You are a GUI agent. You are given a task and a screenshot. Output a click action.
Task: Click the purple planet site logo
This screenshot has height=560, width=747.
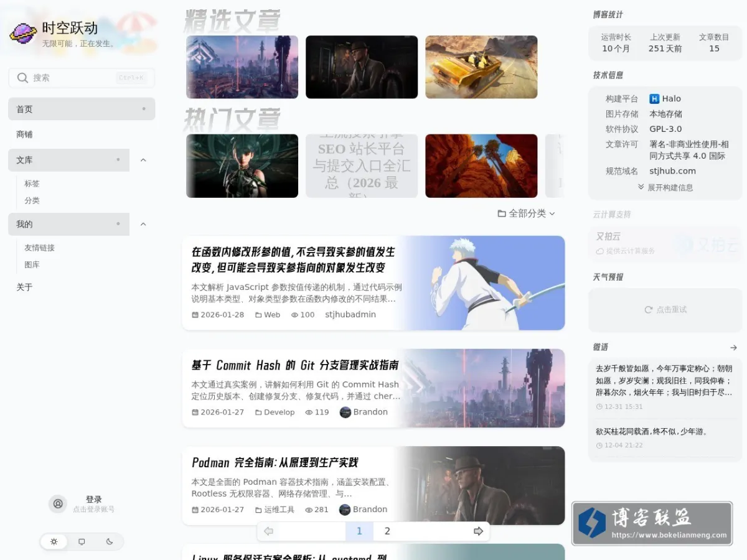pos(23,33)
